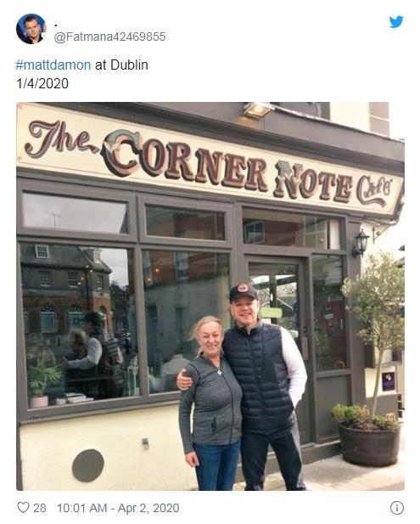Click the wall lantern beside the cafe door
This screenshot has height=524, width=420.
[x=361, y=242]
